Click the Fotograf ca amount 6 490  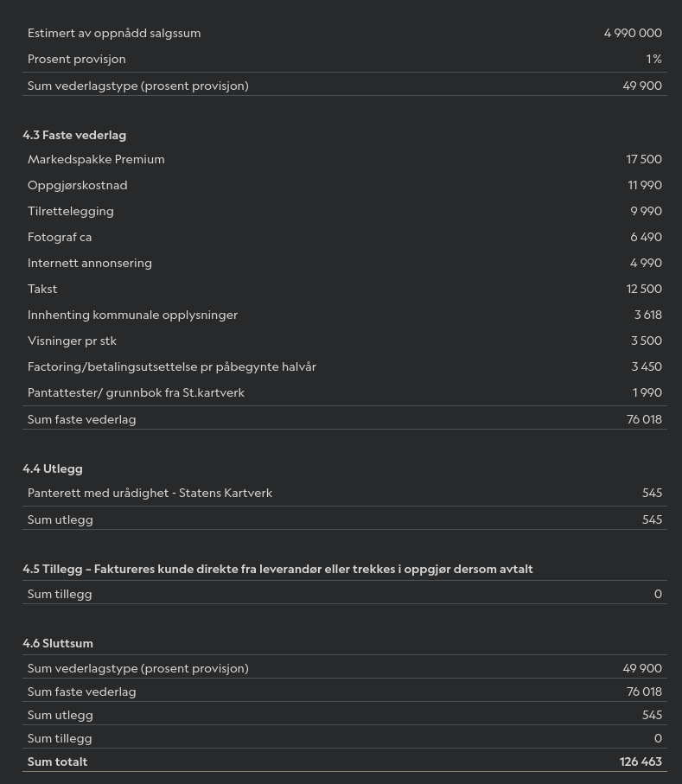pyautogui.click(x=646, y=237)
